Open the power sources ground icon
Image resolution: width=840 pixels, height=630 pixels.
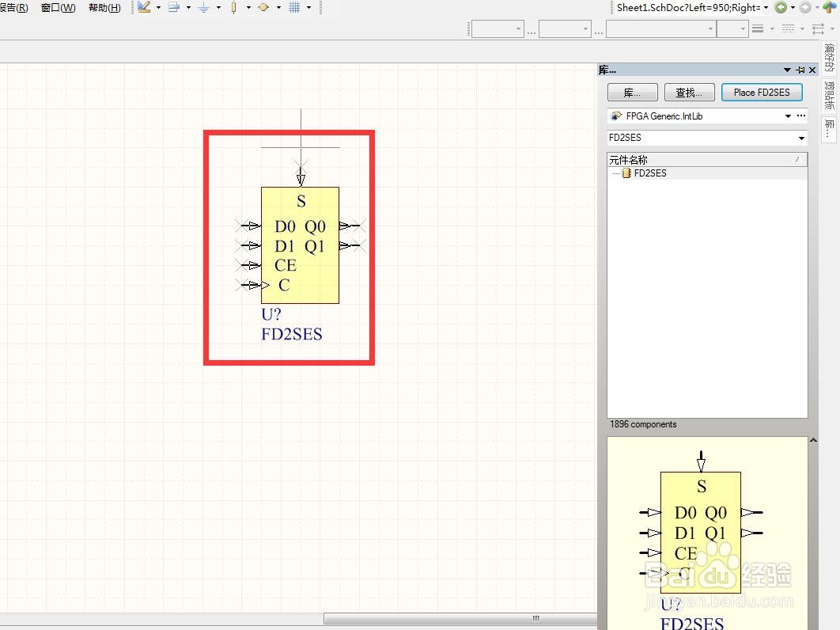click(203, 7)
